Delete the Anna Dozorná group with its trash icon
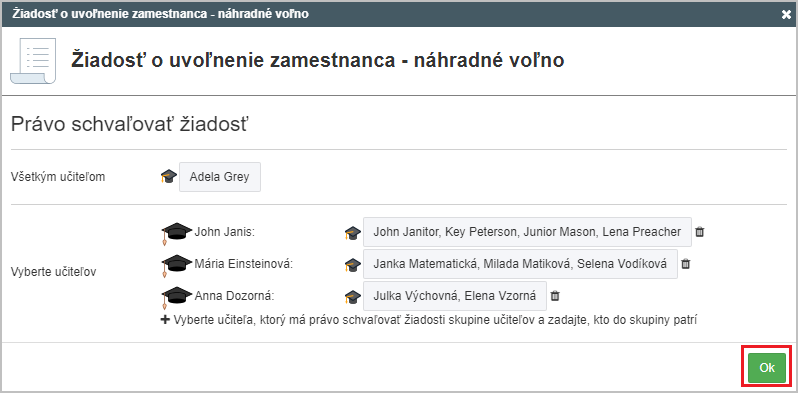The height and width of the screenshot is (393, 798). click(x=555, y=296)
